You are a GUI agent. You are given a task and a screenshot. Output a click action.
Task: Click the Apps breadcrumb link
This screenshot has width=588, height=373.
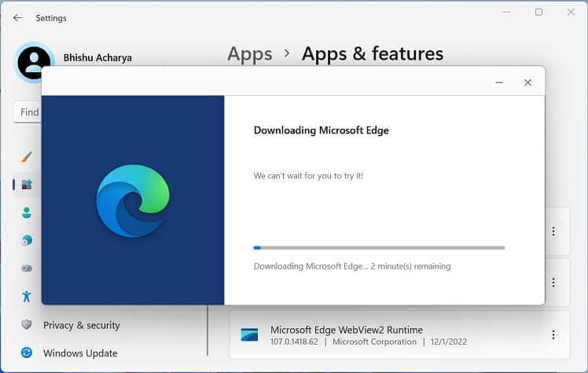pos(250,54)
